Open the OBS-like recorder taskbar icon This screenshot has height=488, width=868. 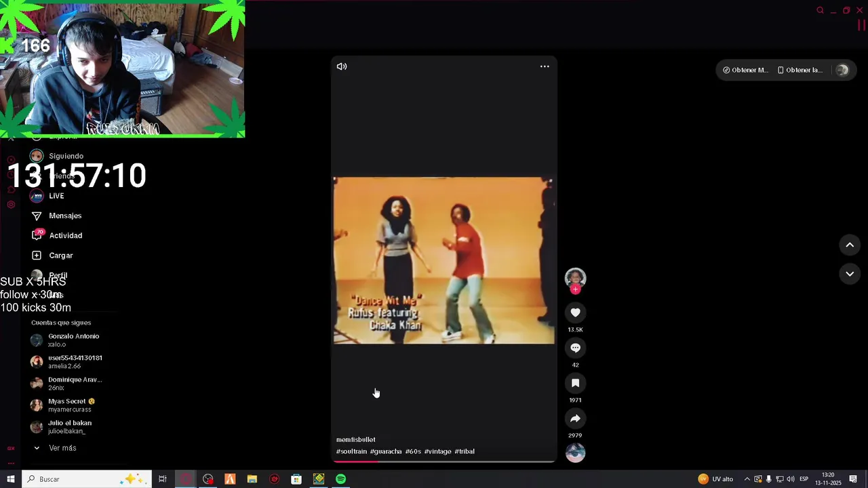point(208,479)
